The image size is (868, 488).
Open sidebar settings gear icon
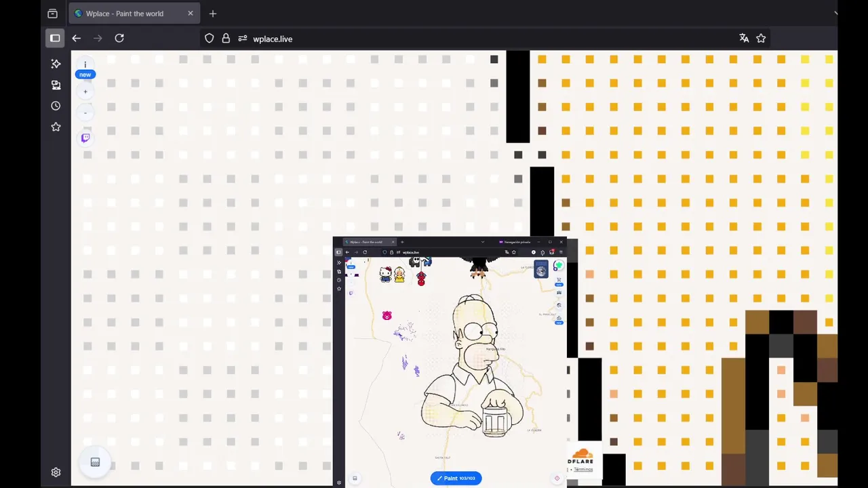click(x=56, y=472)
